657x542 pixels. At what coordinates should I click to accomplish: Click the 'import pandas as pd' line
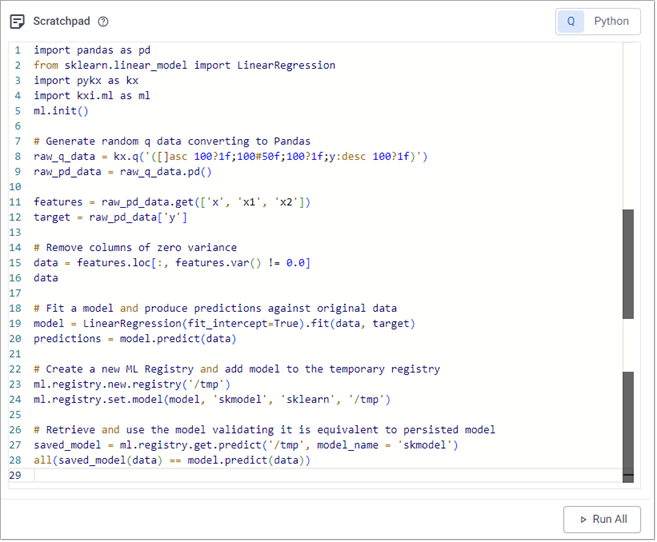93,49
